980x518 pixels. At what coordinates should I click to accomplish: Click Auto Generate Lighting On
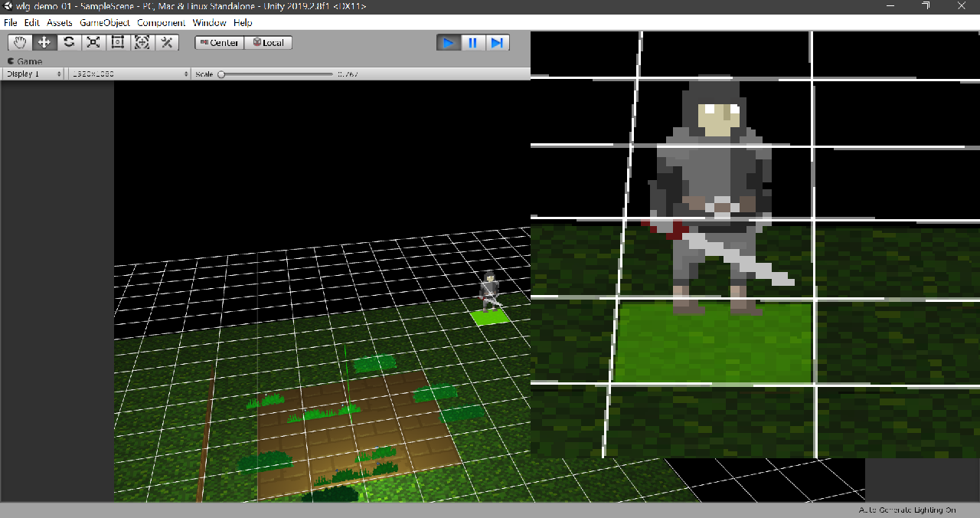tap(906, 509)
